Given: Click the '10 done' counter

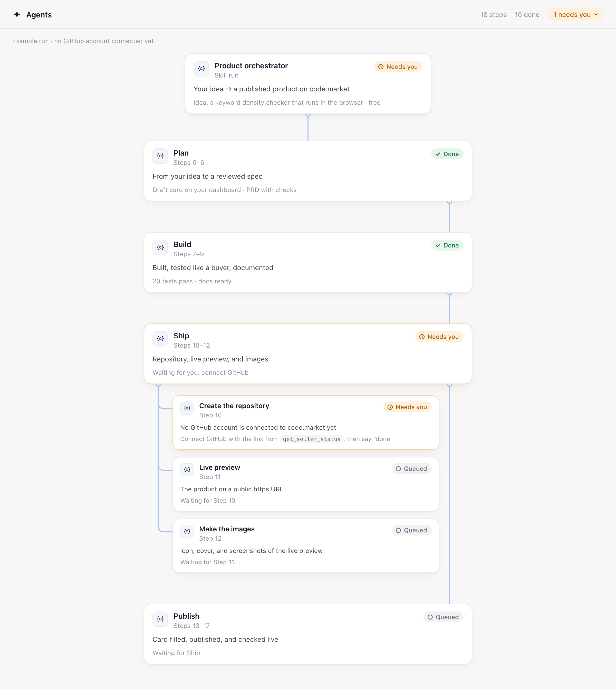Looking at the screenshot, I should (x=527, y=15).
